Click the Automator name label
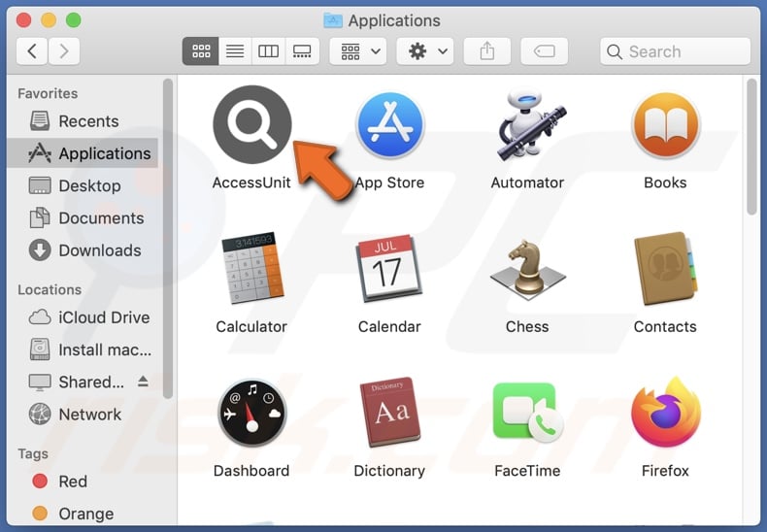The image size is (767, 532). click(528, 183)
